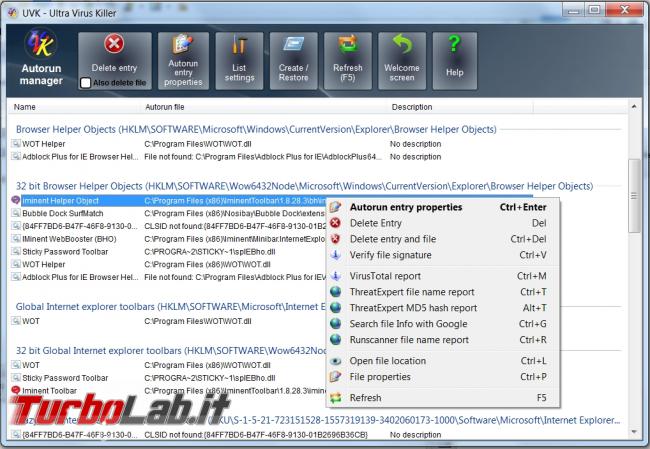Click the eye icon beside Open file location

335,361
